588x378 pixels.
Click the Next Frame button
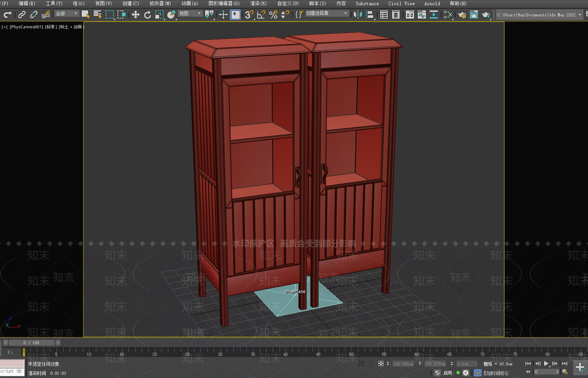[x=555, y=364]
